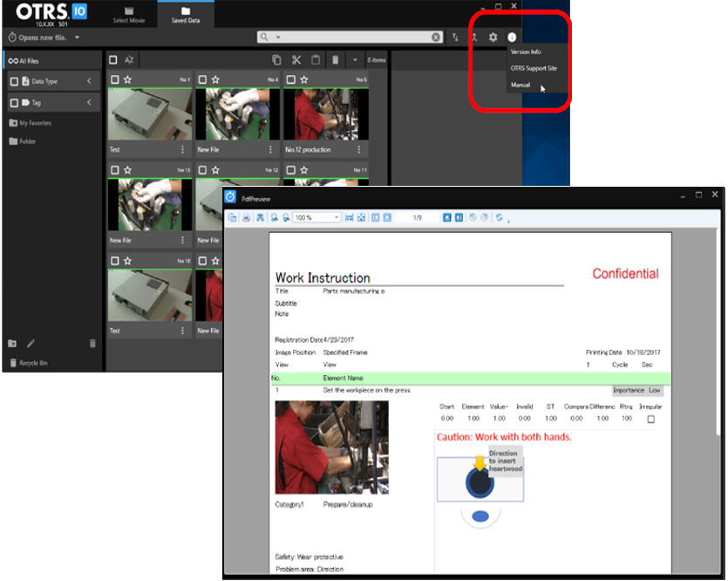Open the three-dot menu of No.12 production
Screen dimensions: 728x581
coord(359,149)
